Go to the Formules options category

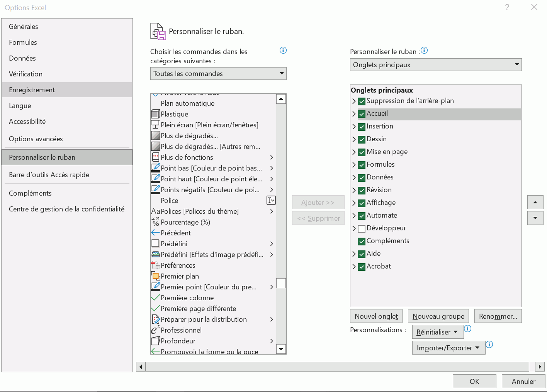(23, 42)
